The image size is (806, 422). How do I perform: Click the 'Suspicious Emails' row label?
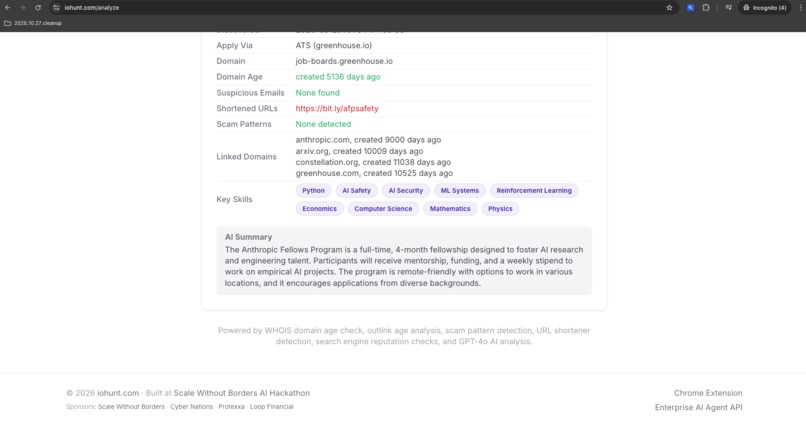pyautogui.click(x=250, y=93)
